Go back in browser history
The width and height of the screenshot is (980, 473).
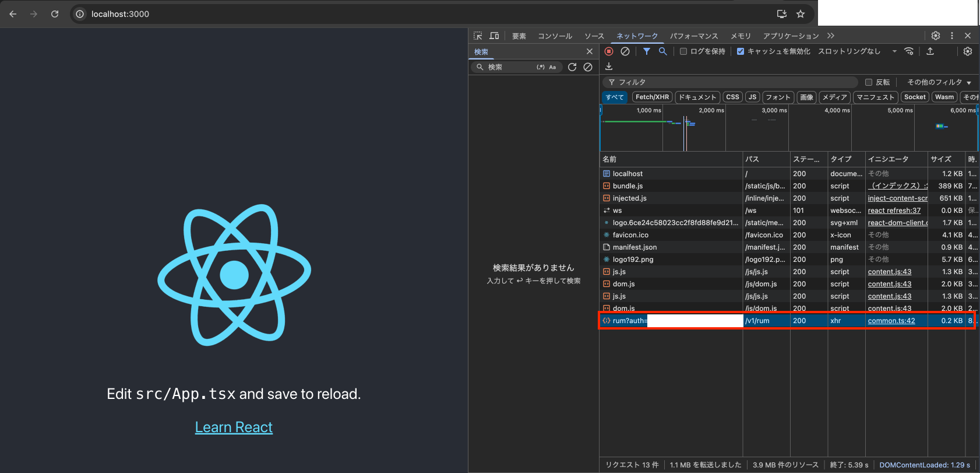coord(13,14)
